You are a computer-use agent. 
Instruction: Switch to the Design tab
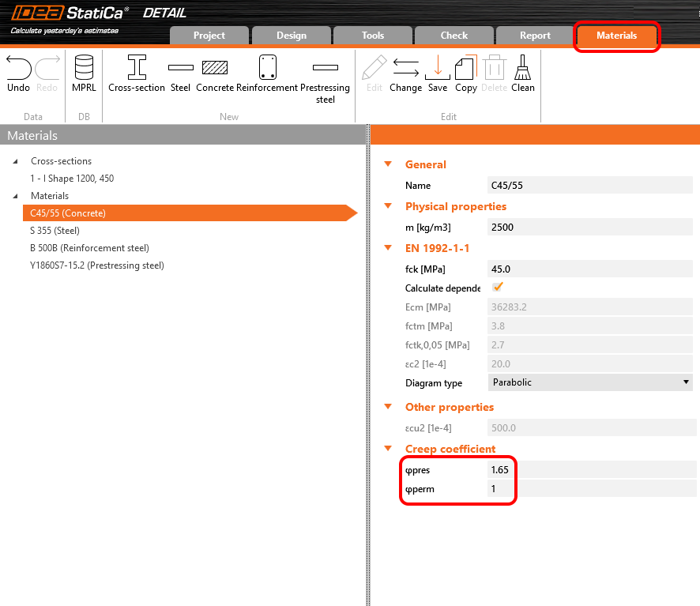[292, 36]
